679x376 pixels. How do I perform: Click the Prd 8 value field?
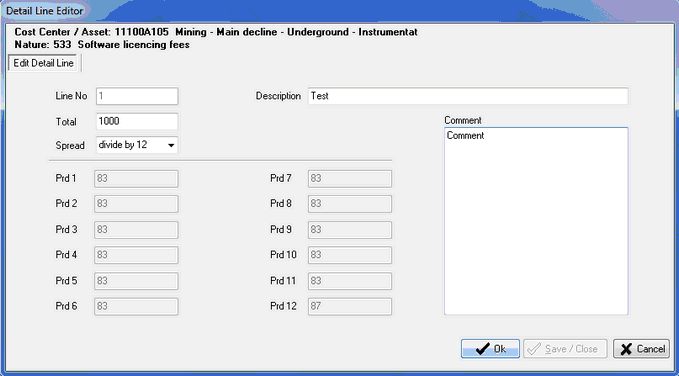tap(350, 204)
